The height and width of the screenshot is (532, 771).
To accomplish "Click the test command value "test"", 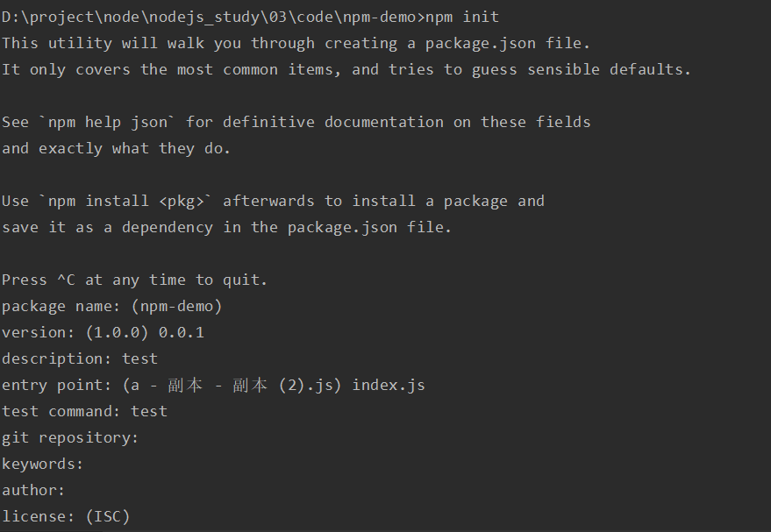I will [149, 411].
